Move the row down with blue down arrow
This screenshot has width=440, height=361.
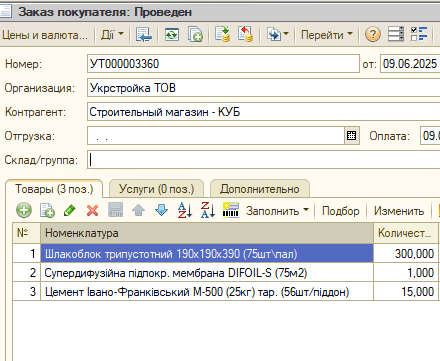162,210
